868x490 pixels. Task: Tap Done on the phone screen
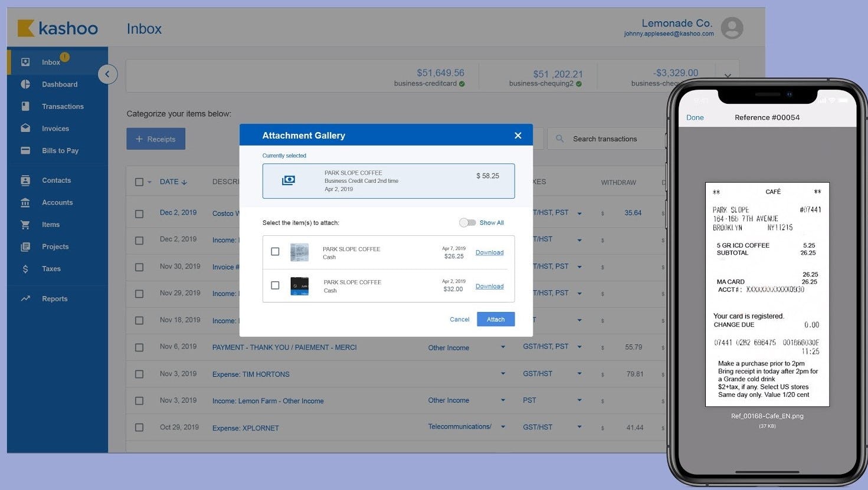(695, 117)
